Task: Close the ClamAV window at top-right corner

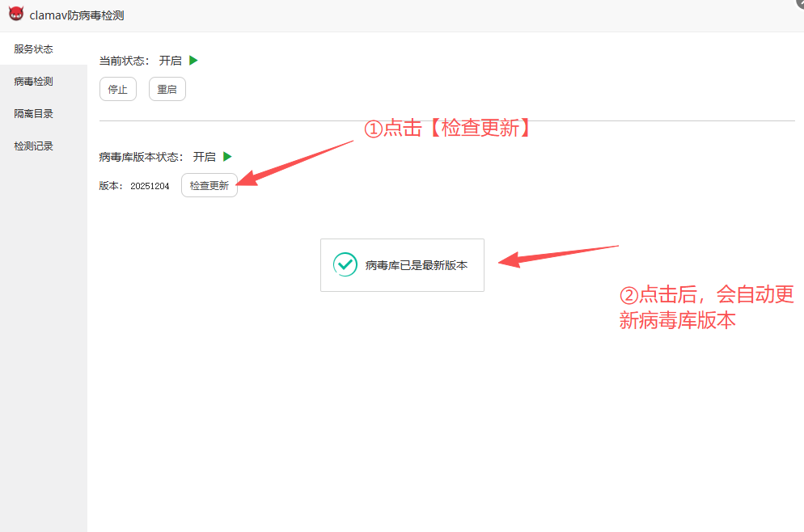Action: click(799, 3)
